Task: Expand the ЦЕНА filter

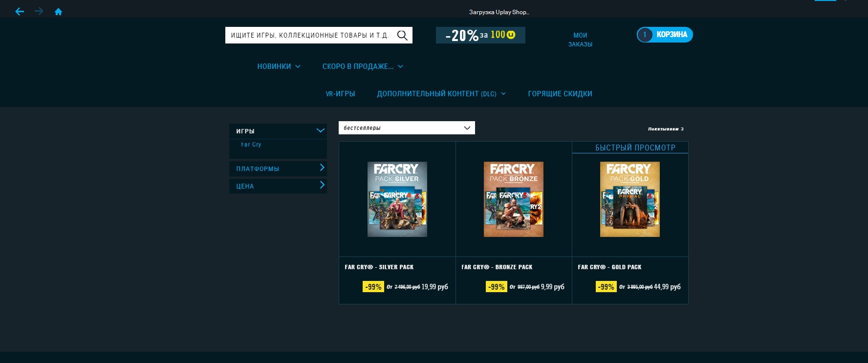Action: (x=278, y=186)
